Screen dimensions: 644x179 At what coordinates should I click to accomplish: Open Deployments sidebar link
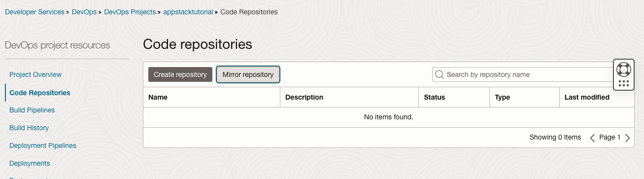point(30,163)
